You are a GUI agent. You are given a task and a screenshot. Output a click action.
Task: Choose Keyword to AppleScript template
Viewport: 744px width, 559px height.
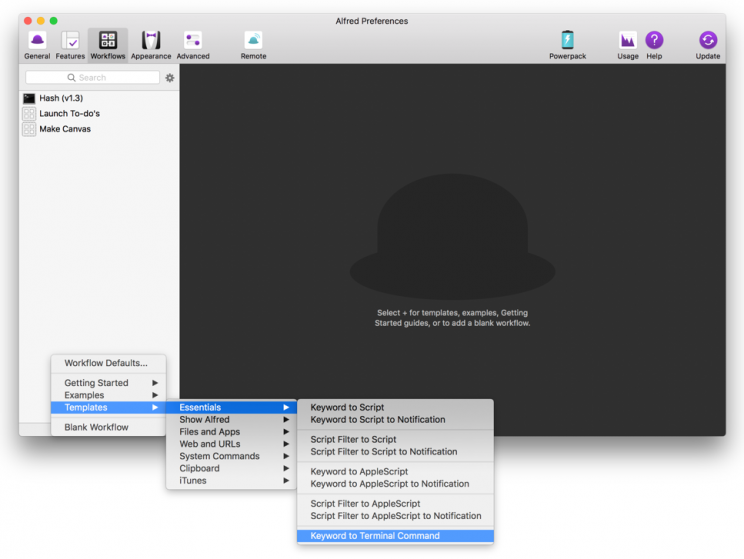point(395,472)
